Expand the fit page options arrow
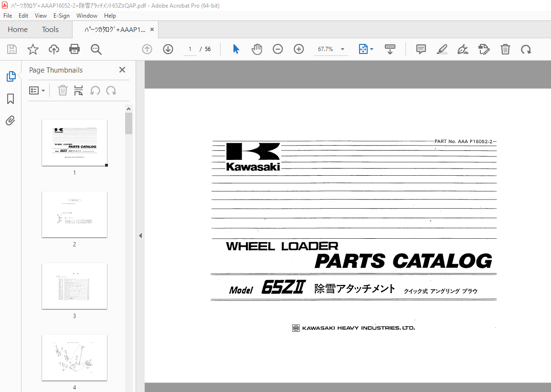This screenshot has height=392, width=551. [x=372, y=49]
